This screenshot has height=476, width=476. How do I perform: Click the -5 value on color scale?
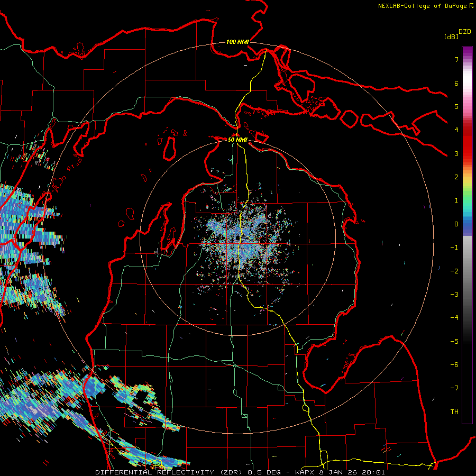click(x=454, y=342)
